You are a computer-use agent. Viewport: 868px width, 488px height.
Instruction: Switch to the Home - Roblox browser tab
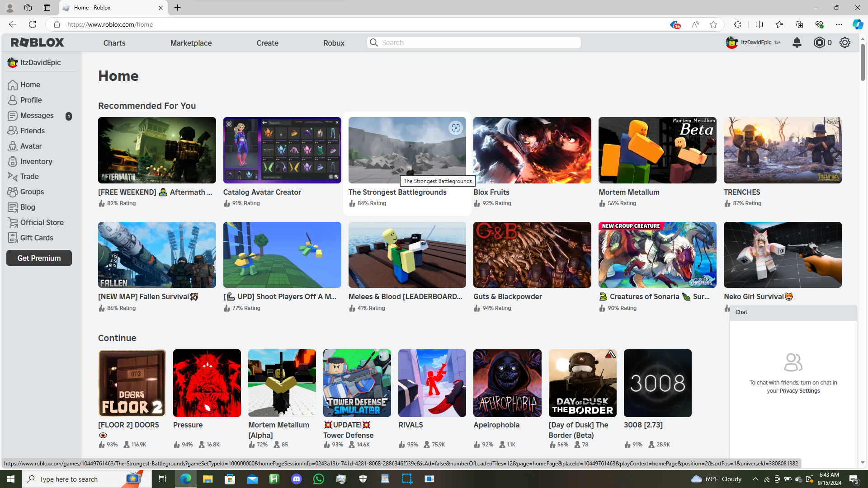113,8
